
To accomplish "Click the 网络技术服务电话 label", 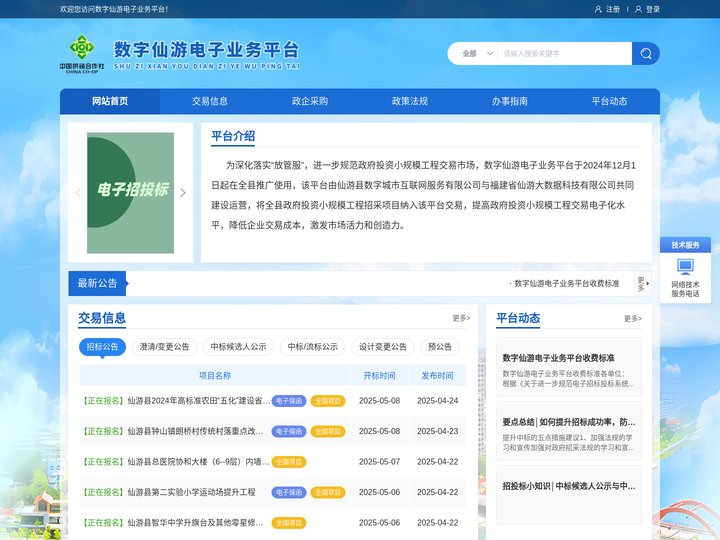I will coord(685,289).
